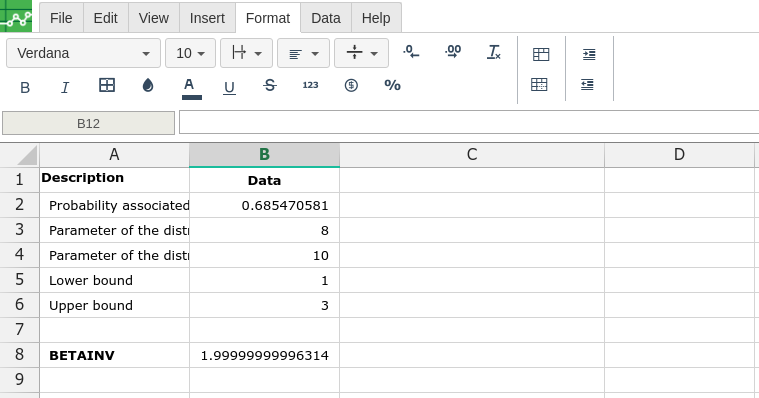Expand the font size 10 dropdown
This screenshot has height=398, width=759.
[x=190, y=53]
